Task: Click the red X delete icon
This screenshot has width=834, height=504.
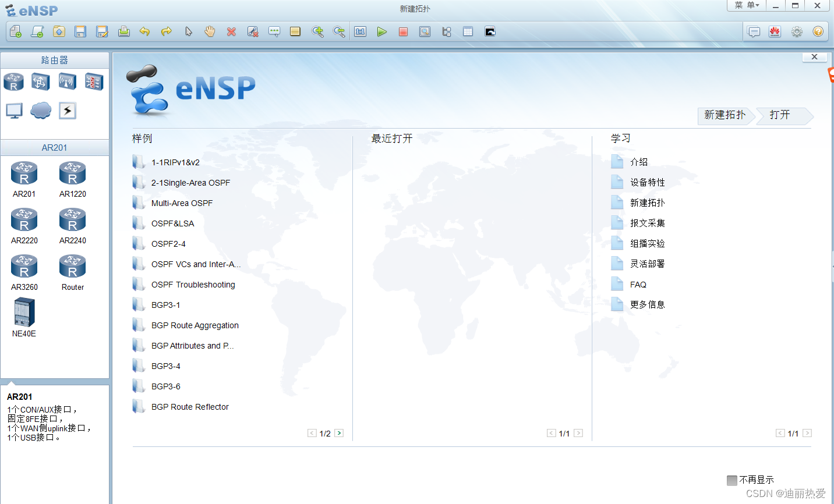Action: 231,31
